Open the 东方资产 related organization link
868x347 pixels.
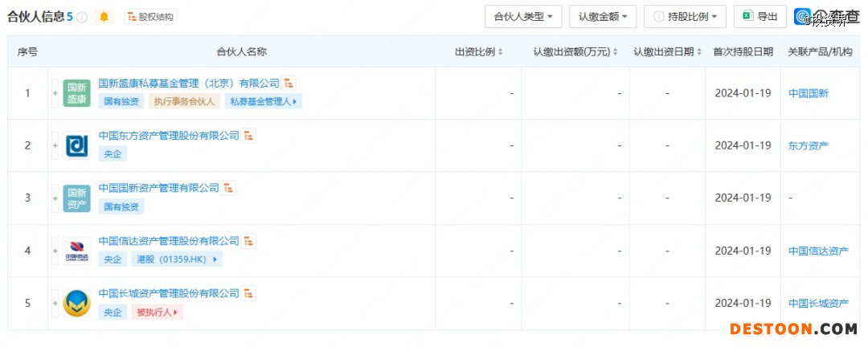point(809,145)
